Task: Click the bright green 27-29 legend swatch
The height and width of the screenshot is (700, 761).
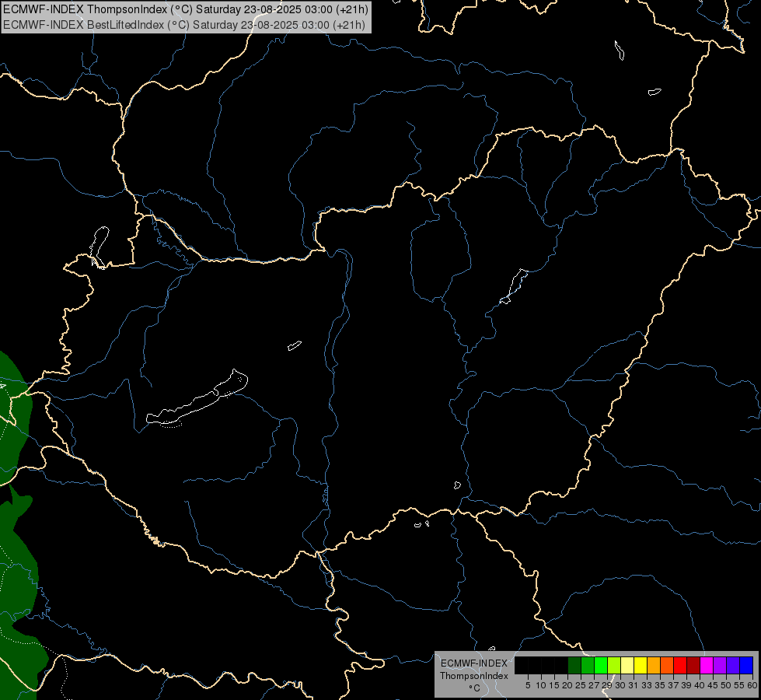Action: pos(601,665)
